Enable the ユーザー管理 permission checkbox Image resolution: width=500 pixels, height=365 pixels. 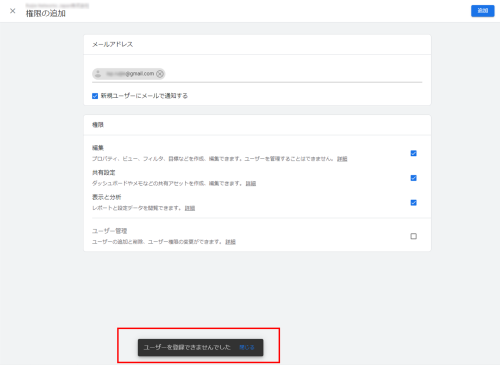pyautogui.click(x=413, y=236)
